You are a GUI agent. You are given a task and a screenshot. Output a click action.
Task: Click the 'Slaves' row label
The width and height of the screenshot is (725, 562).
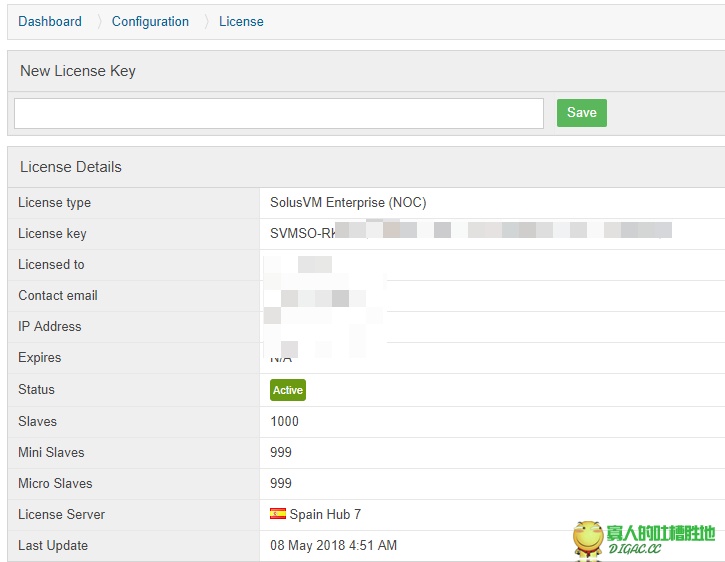click(37, 421)
